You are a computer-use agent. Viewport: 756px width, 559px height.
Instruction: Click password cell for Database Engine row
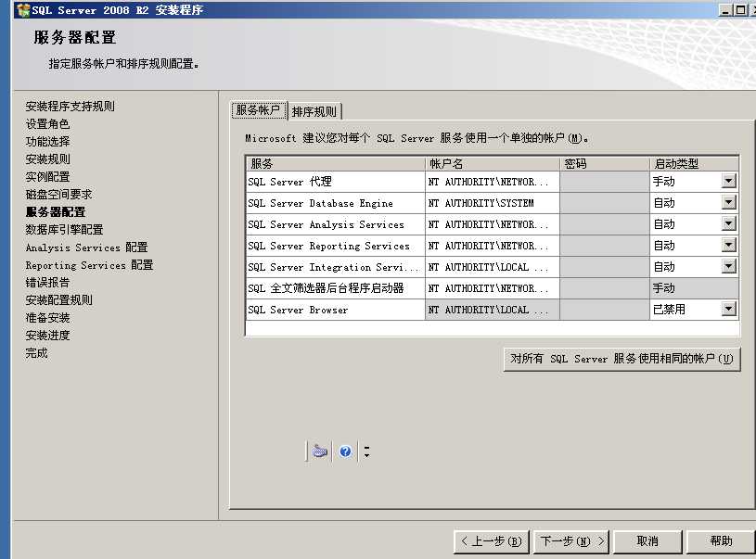point(605,203)
